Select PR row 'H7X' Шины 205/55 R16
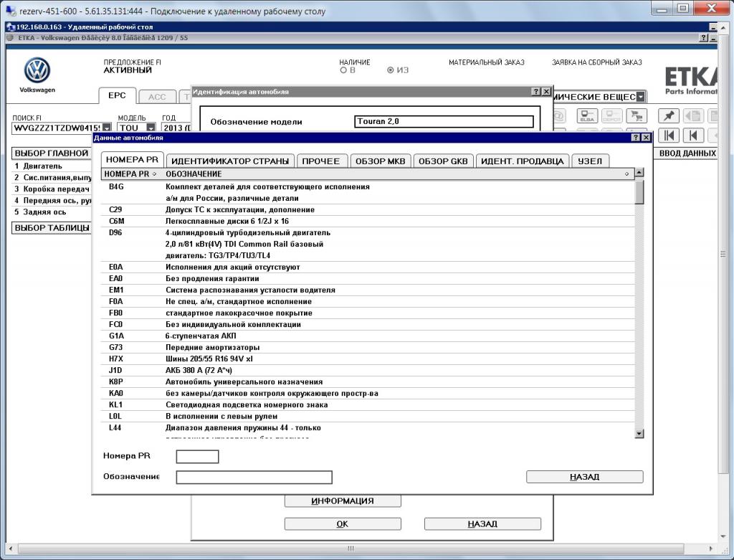 coord(368,359)
